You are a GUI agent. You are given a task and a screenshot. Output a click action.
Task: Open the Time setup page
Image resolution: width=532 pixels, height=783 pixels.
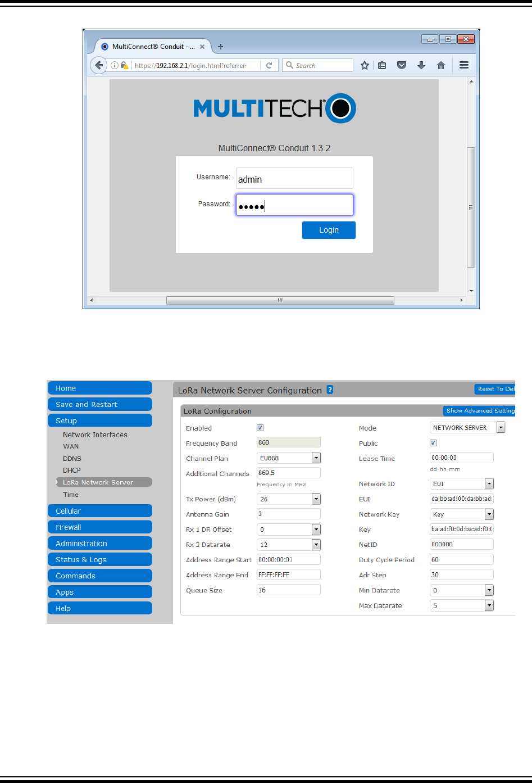click(x=71, y=495)
